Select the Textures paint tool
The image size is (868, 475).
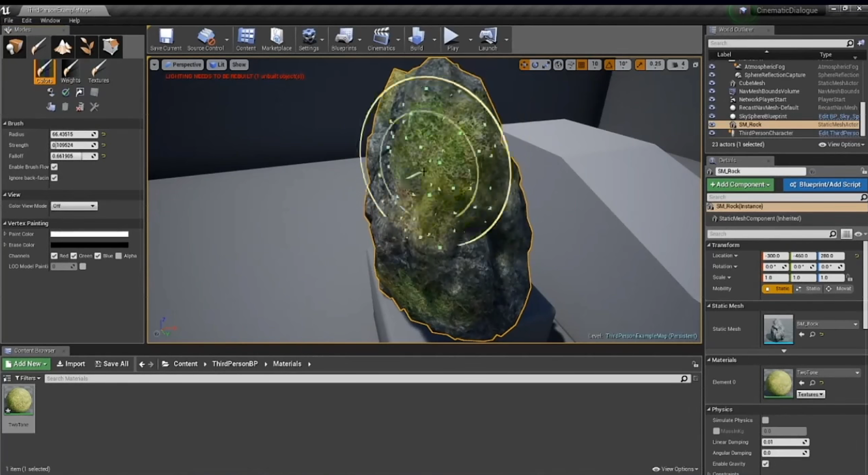pos(98,70)
